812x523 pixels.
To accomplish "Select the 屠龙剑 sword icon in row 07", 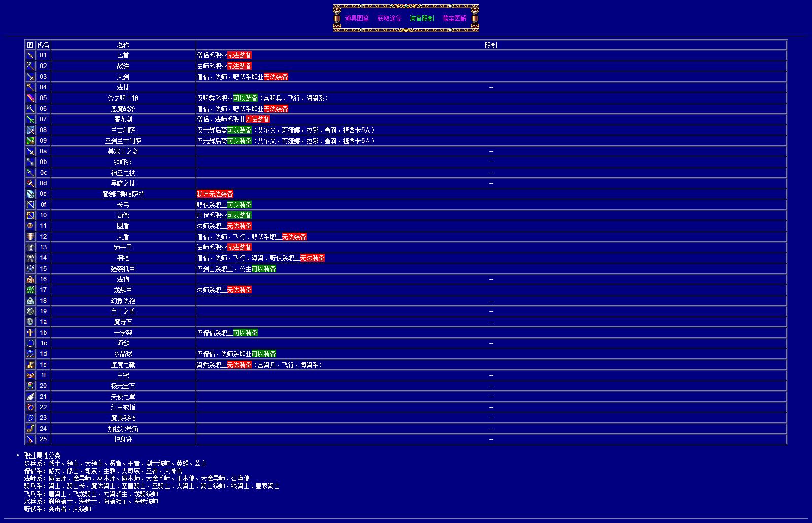I will point(30,119).
